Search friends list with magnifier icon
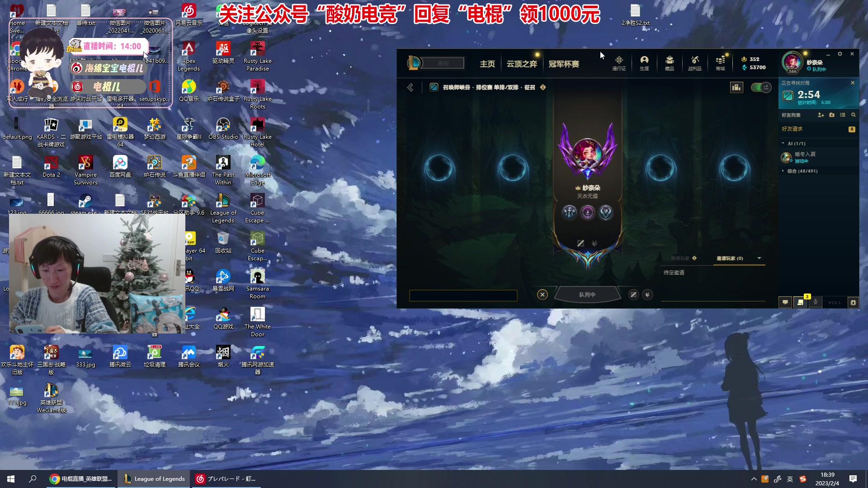868x488 pixels. [x=854, y=115]
